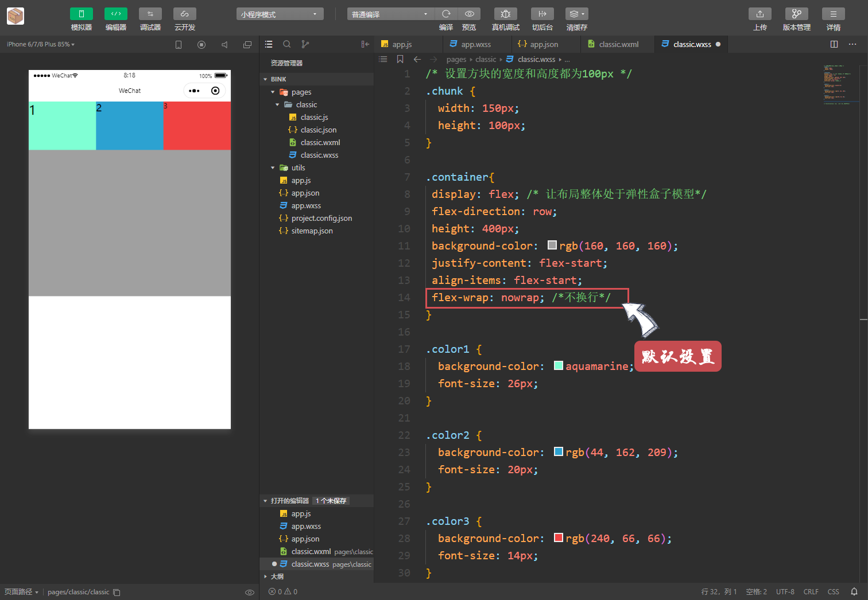This screenshot has width=868, height=600.
Task: Click the blue rgb(44, 162, 209) color swatch
Action: 559,451
